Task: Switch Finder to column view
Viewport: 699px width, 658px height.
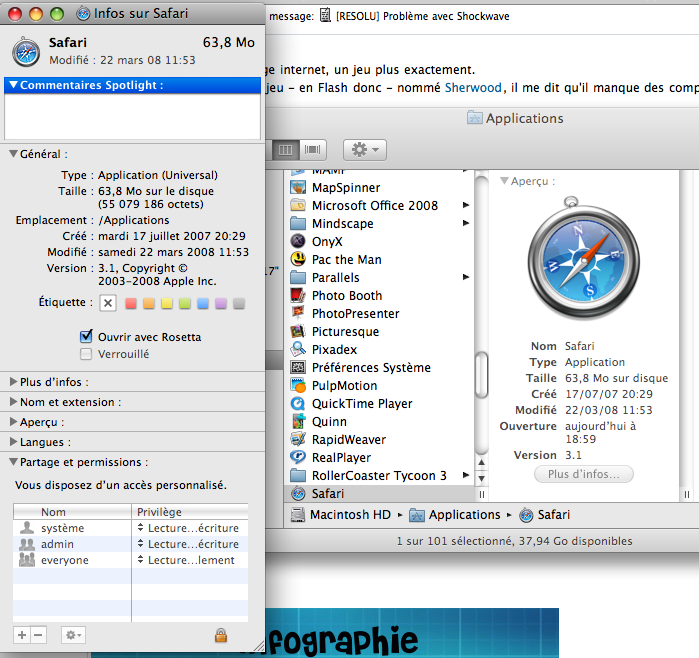Action: point(285,149)
